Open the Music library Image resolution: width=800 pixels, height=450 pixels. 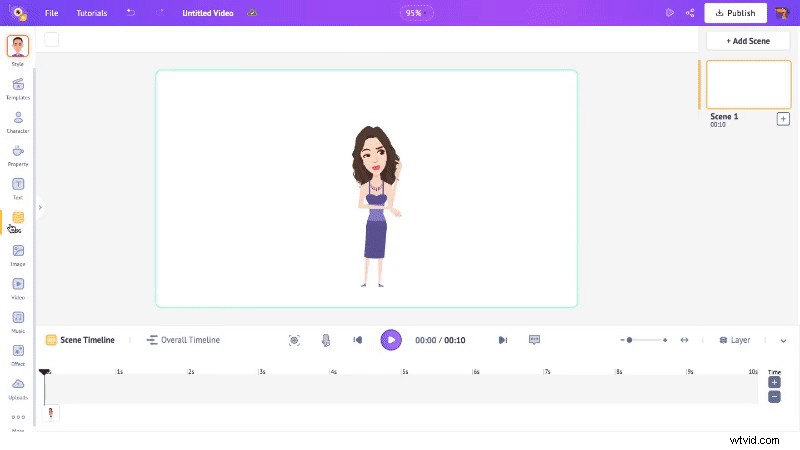[x=18, y=322]
